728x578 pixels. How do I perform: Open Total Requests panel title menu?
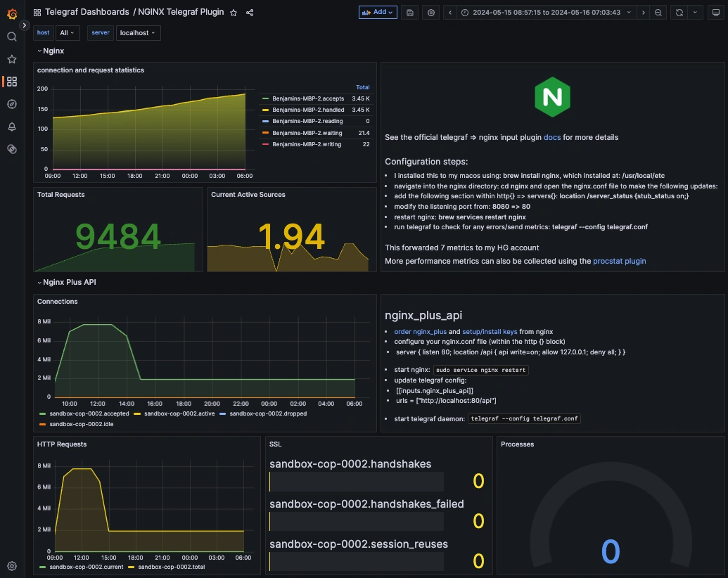tap(60, 195)
